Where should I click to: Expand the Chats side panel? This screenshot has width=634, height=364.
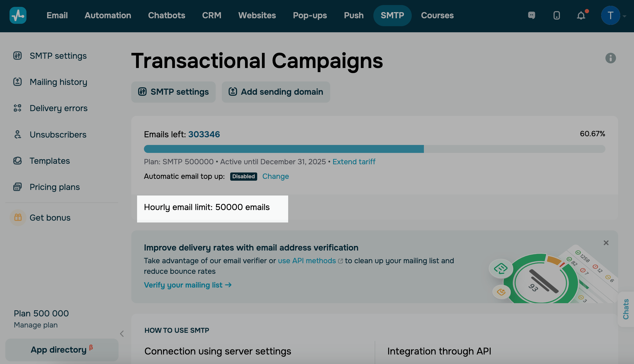[626, 309]
